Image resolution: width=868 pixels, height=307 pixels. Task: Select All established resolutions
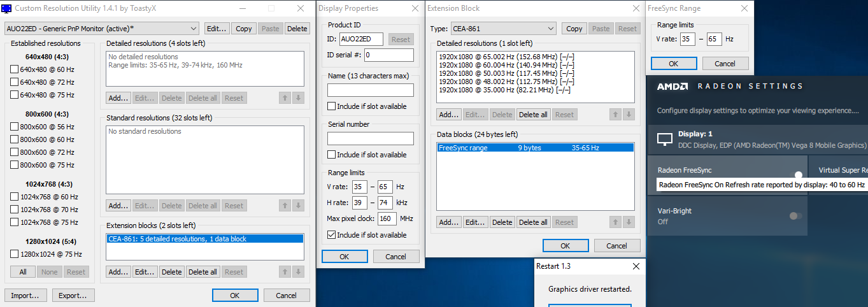23,272
